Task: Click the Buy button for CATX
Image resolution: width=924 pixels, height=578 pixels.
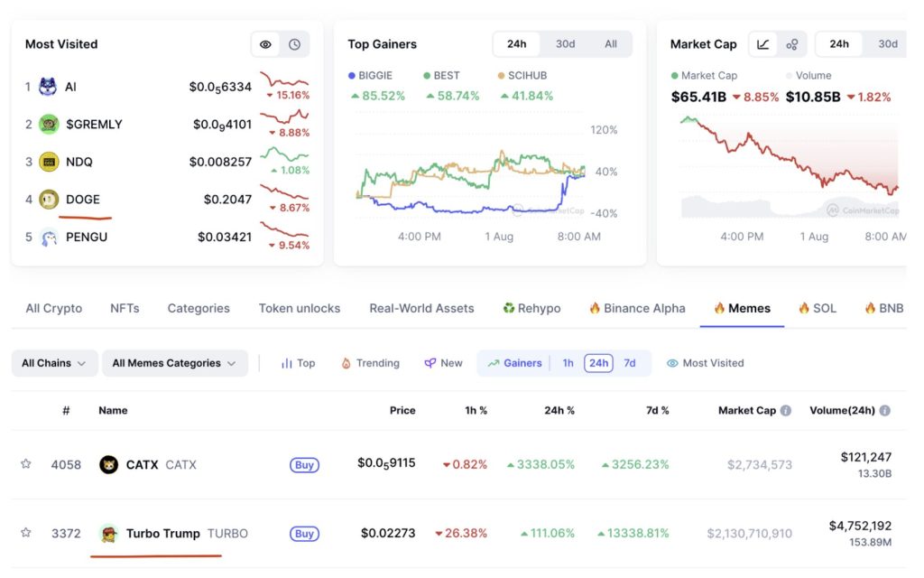Action: pyautogui.click(x=304, y=465)
